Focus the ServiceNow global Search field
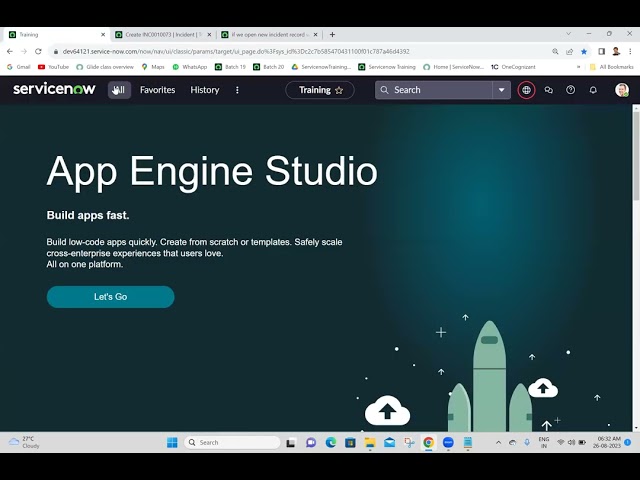Image resolution: width=640 pixels, height=480 pixels. pos(433,90)
